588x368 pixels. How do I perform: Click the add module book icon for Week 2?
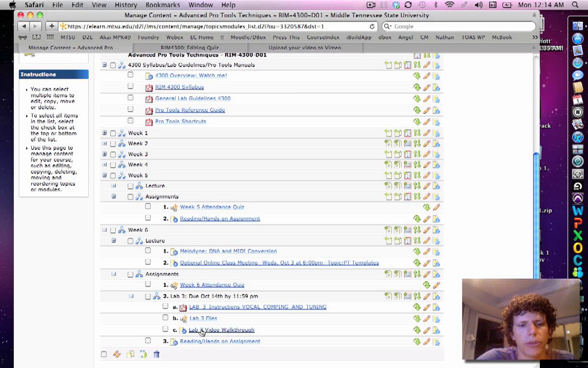[407, 144]
